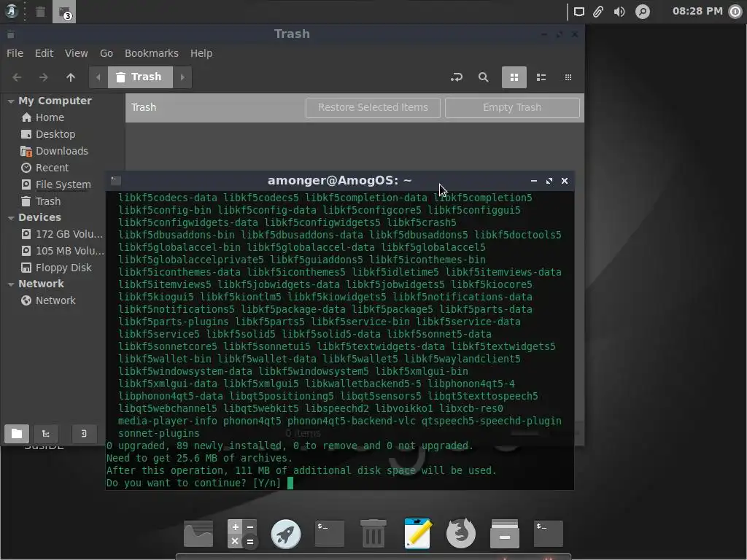747x560 pixels.
Task: Launch the calculator from dock
Action: 242,533
